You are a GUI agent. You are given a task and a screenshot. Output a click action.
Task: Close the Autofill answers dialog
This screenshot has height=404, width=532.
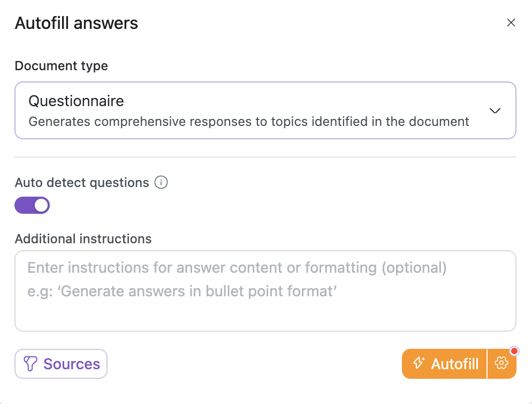point(511,23)
